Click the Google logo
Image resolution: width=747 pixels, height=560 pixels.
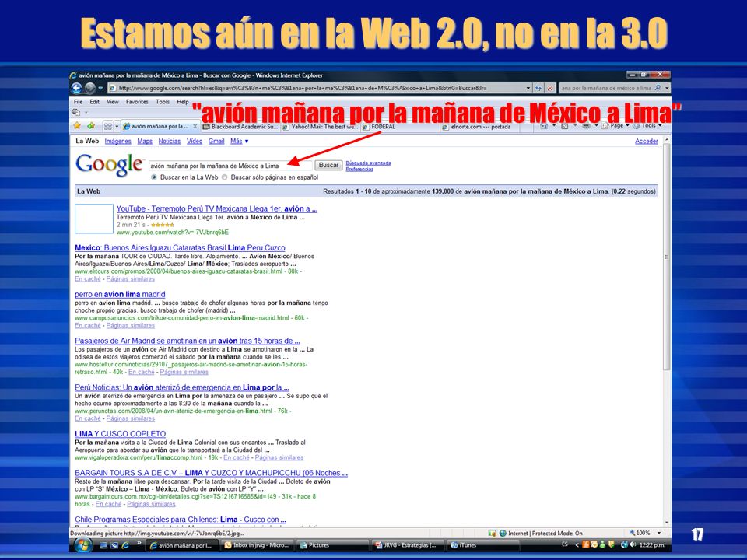point(110,165)
